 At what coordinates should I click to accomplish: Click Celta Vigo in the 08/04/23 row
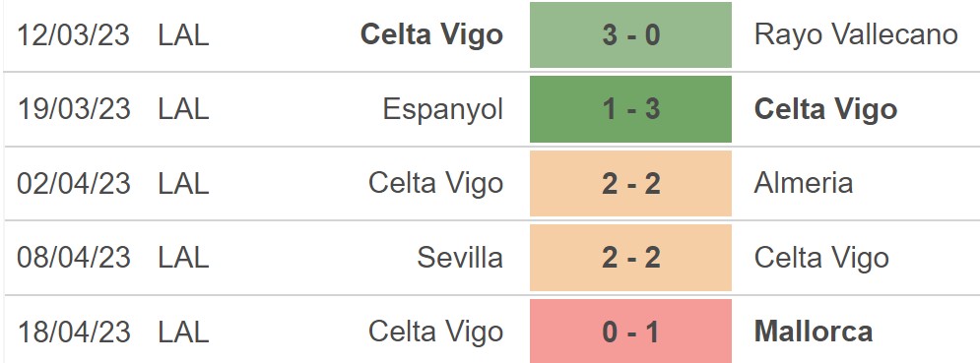[x=821, y=259]
